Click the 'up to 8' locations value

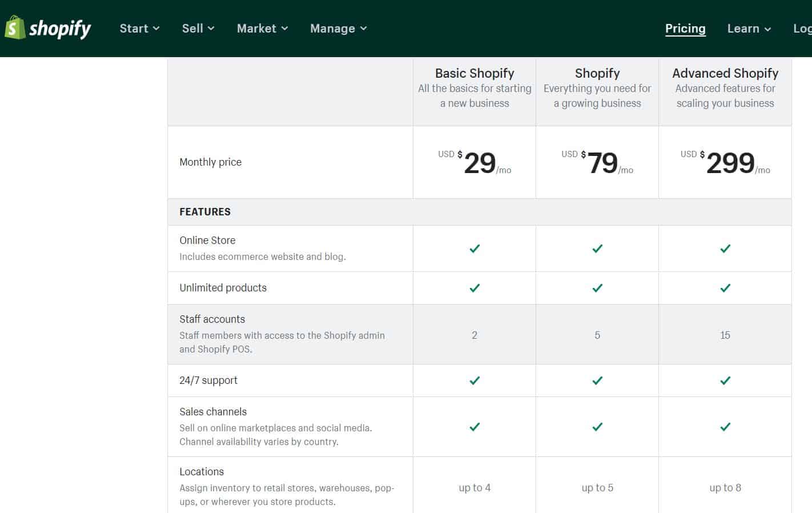coord(725,488)
